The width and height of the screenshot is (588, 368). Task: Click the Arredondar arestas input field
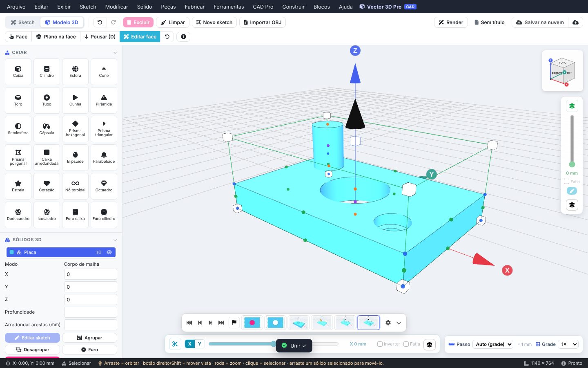(x=91, y=325)
